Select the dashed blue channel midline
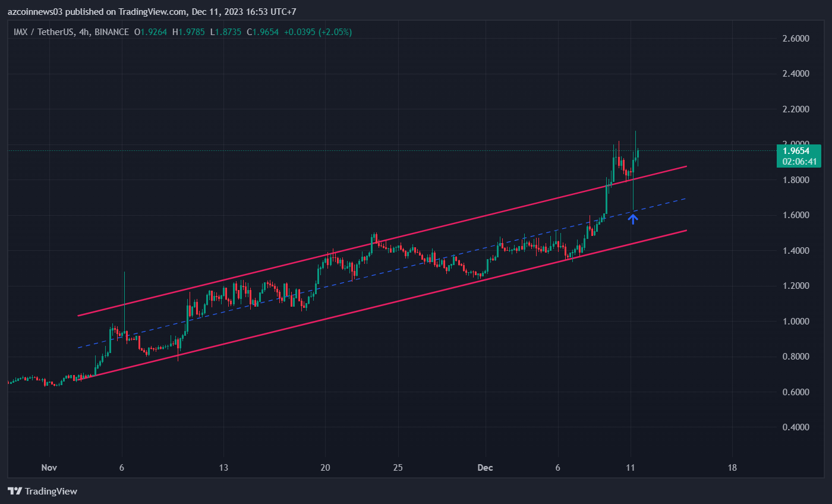This screenshot has height=504, width=832. point(383,273)
